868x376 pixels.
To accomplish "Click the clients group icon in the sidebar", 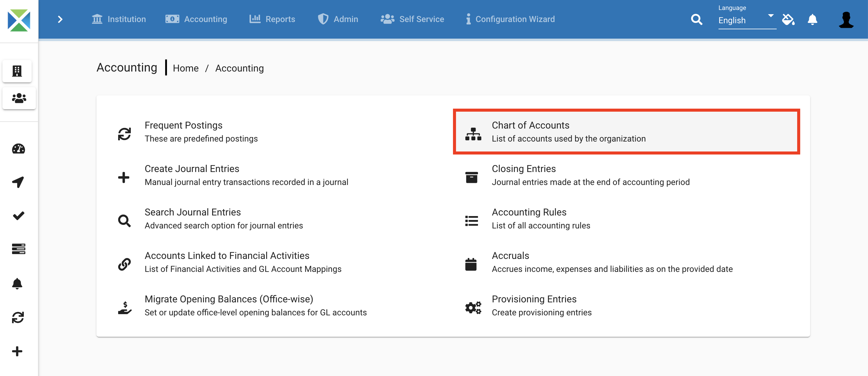I will 19,98.
